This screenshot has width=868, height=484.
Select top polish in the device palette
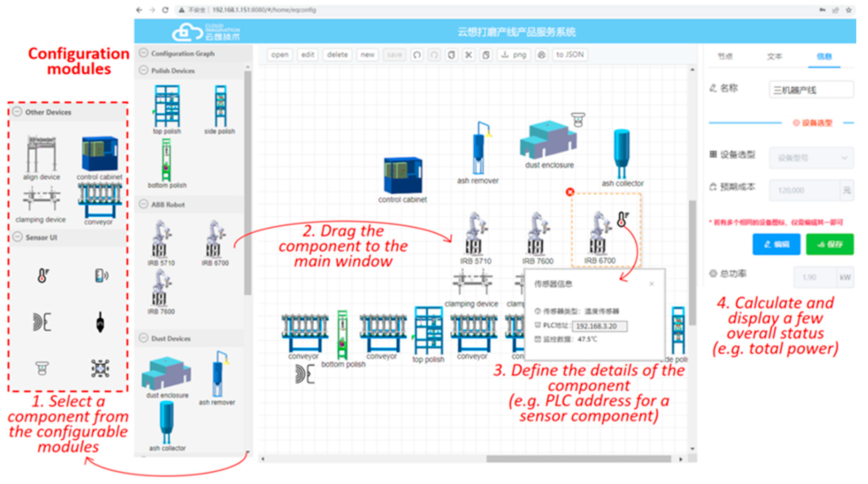pyautogui.click(x=167, y=109)
